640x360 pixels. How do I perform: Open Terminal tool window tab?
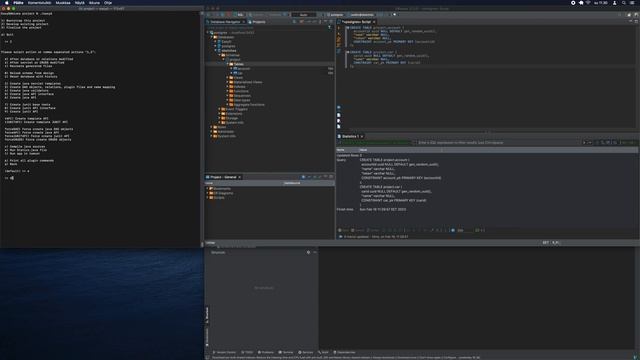pyautogui.click(x=286, y=352)
